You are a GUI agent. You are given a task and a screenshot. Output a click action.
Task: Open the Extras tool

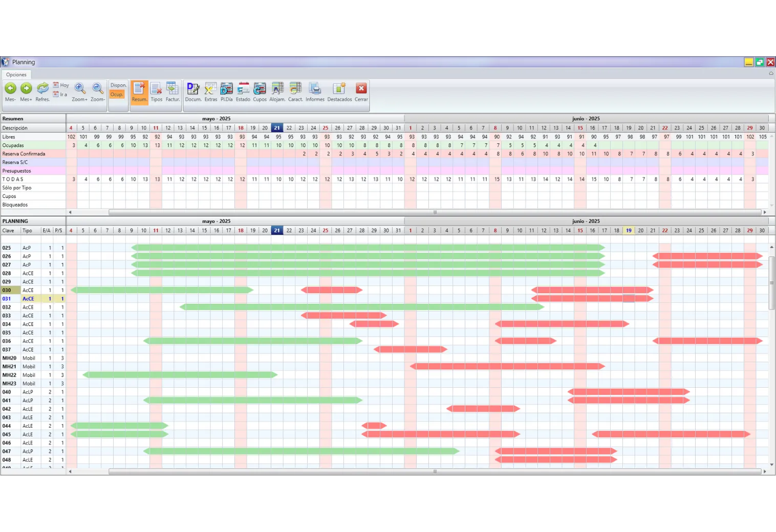click(x=210, y=92)
